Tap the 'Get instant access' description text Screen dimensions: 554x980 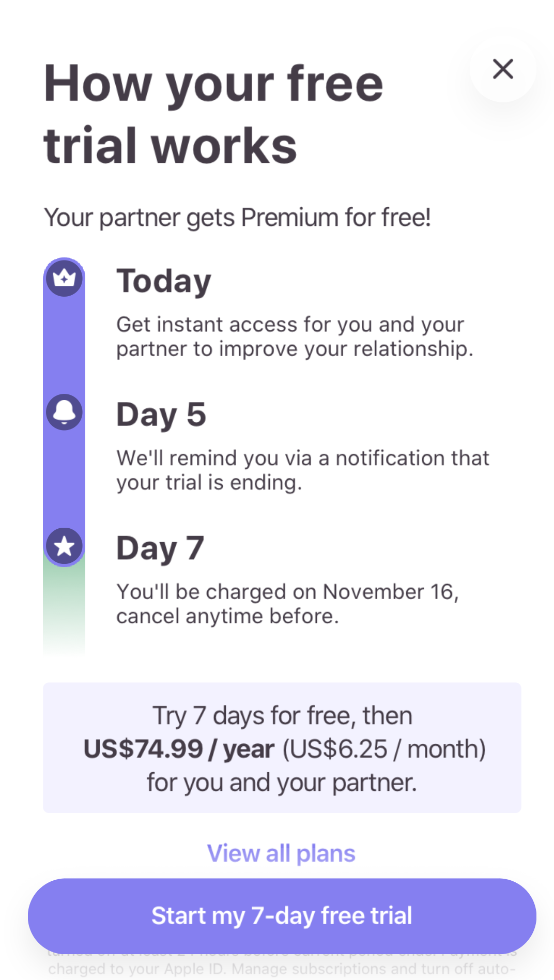pyautogui.click(x=295, y=336)
